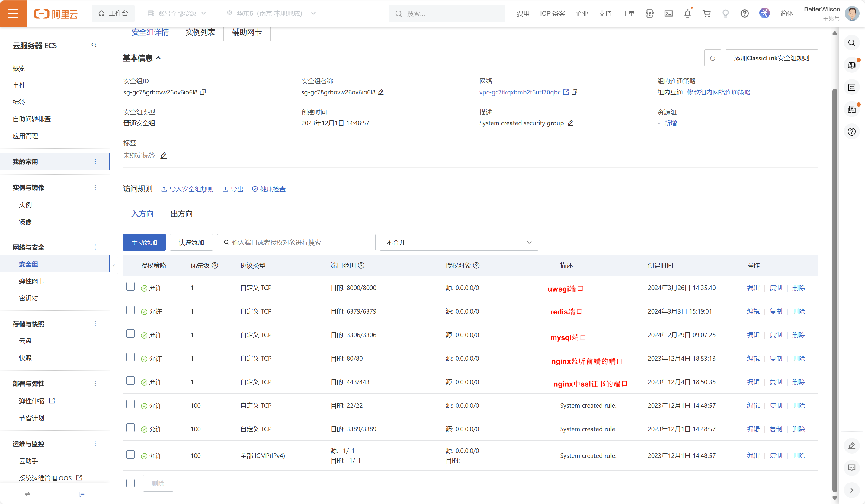Click the orange hamburger menu icon

(13, 13)
